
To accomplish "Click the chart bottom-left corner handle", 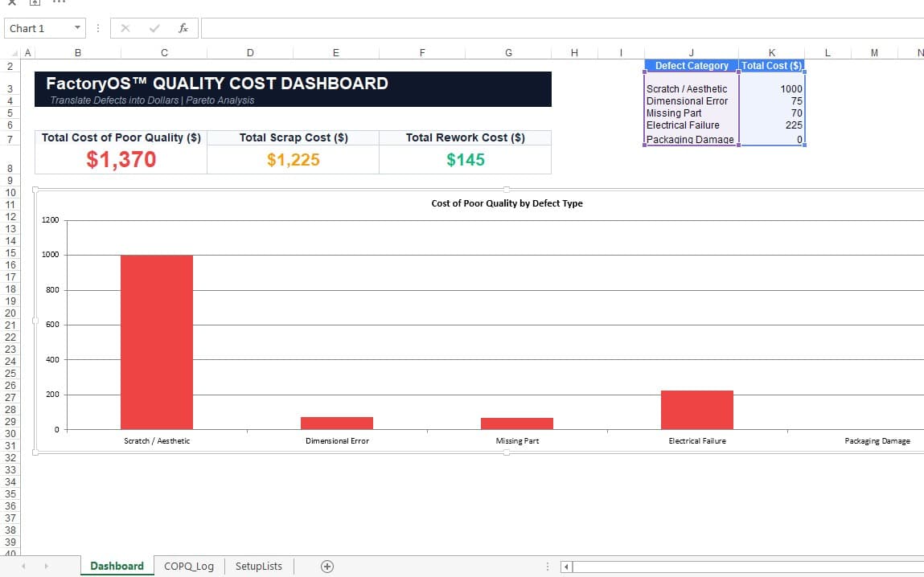I will (x=35, y=452).
